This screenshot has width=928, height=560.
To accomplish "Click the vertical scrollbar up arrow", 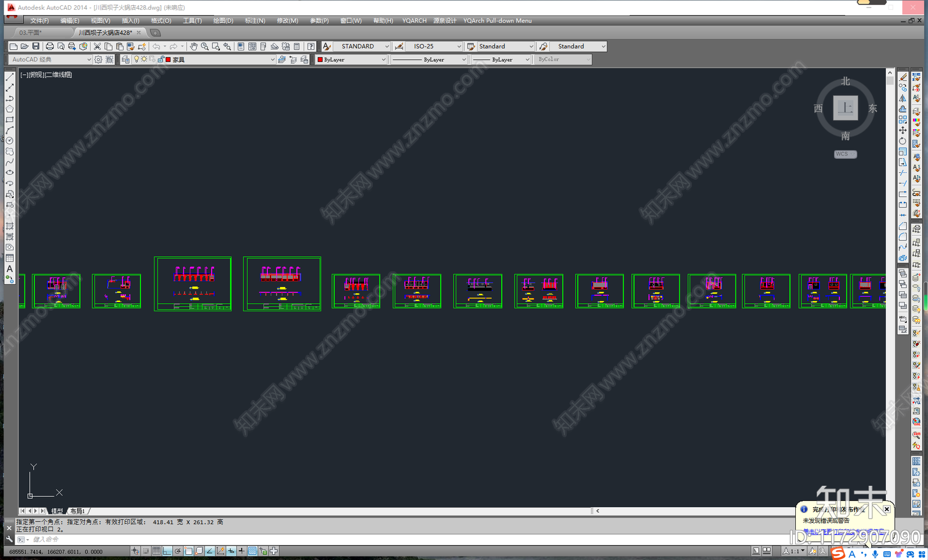I will (x=890, y=73).
